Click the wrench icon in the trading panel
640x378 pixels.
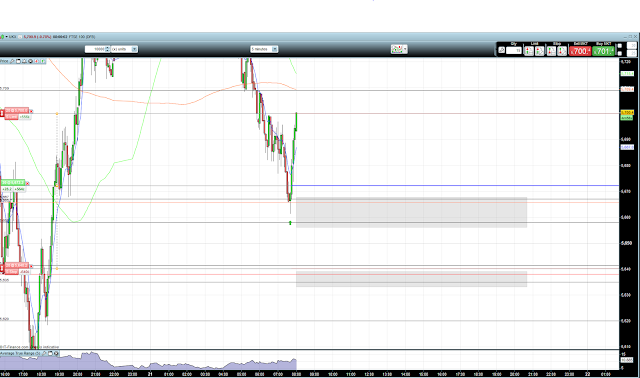tap(501, 50)
